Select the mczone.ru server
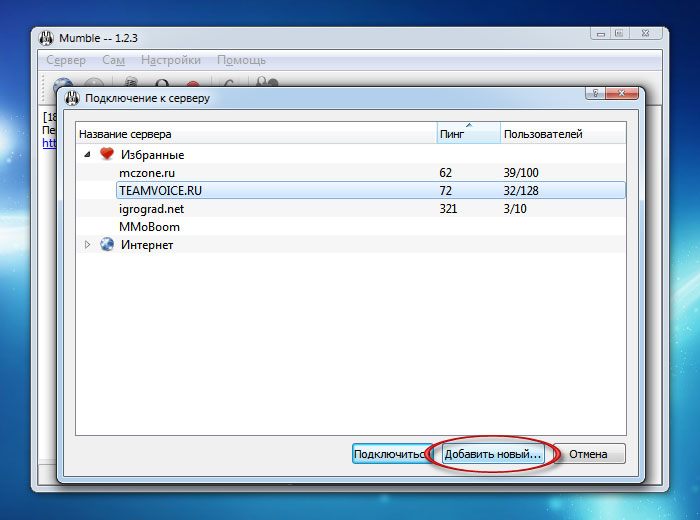The height and width of the screenshot is (520, 700). (x=147, y=173)
